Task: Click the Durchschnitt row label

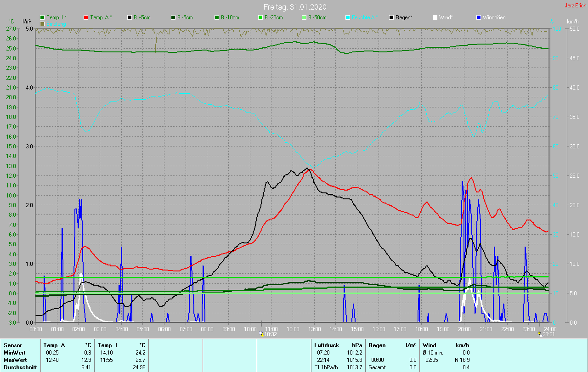Action: click(x=19, y=367)
